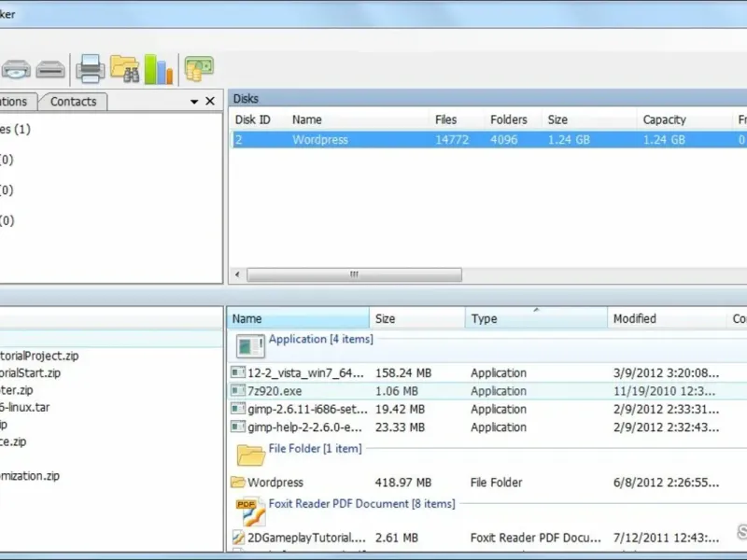747x560 pixels.
Task: Click the Disks scrollbar left arrow
Action: pyautogui.click(x=237, y=274)
